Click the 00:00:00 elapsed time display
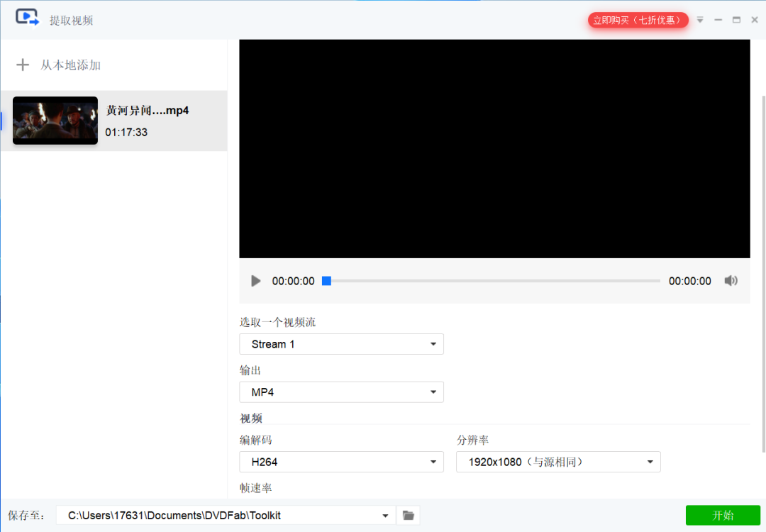This screenshot has height=532, width=766. click(293, 281)
